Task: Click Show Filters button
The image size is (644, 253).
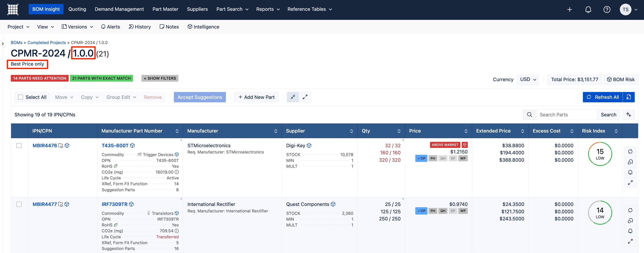Action: [x=160, y=78]
